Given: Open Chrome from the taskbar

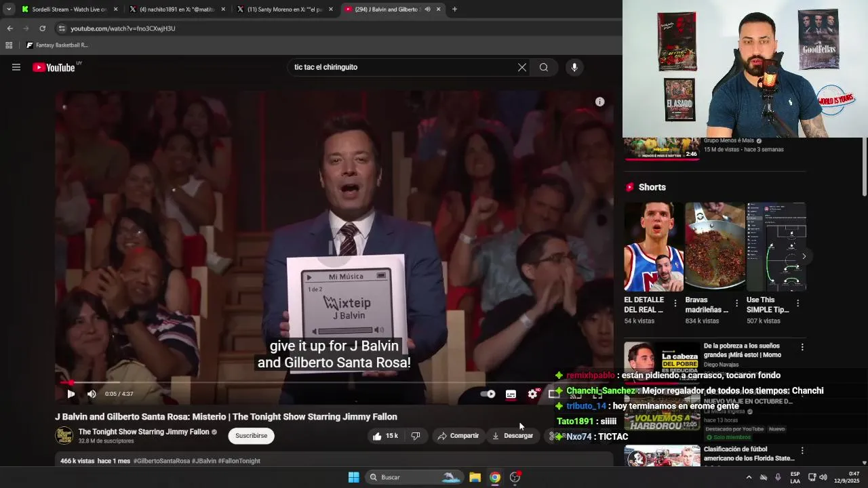Looking at the screenshot, I should pyautogui.click(x=495, y=477).
